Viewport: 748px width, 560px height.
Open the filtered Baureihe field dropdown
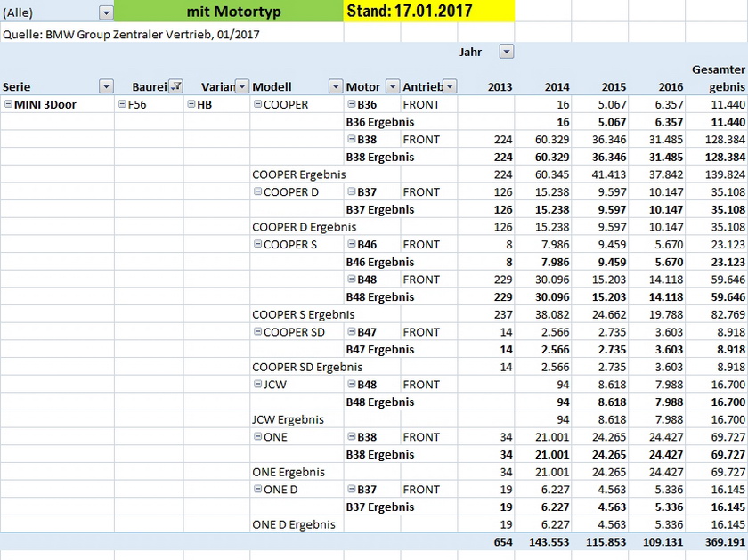(176, 87)
